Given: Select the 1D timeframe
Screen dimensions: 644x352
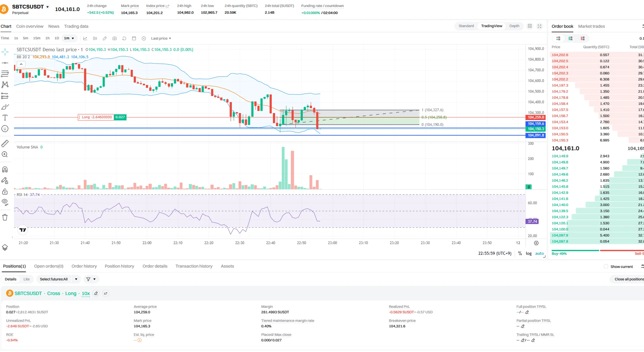Looking at the screenshot, I should coord(57,38).
